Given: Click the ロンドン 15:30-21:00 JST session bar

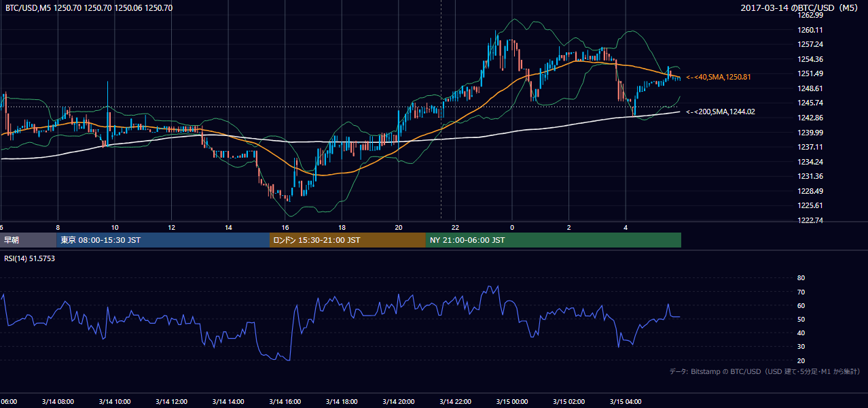Looking at the screenshot, I should (348, 240).
